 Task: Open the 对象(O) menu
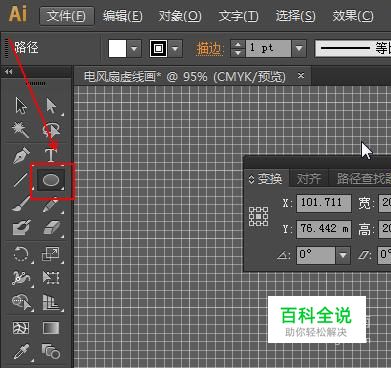pyautogui.click(x=180, y=16)
